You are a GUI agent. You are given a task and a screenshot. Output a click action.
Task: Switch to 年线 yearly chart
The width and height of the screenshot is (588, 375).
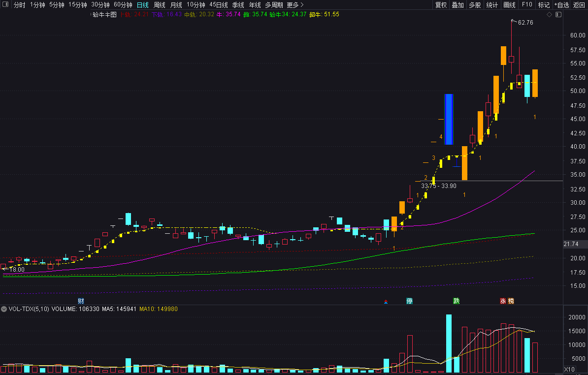255,5
